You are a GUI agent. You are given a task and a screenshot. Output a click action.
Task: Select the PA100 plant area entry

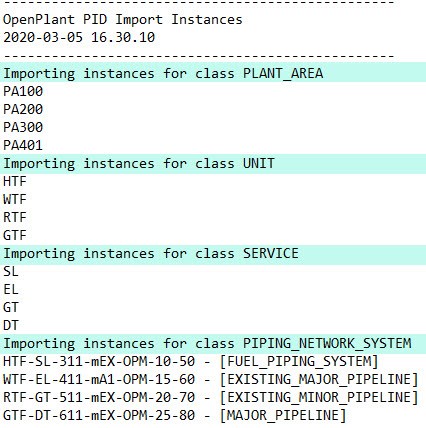tap(23, 91)
